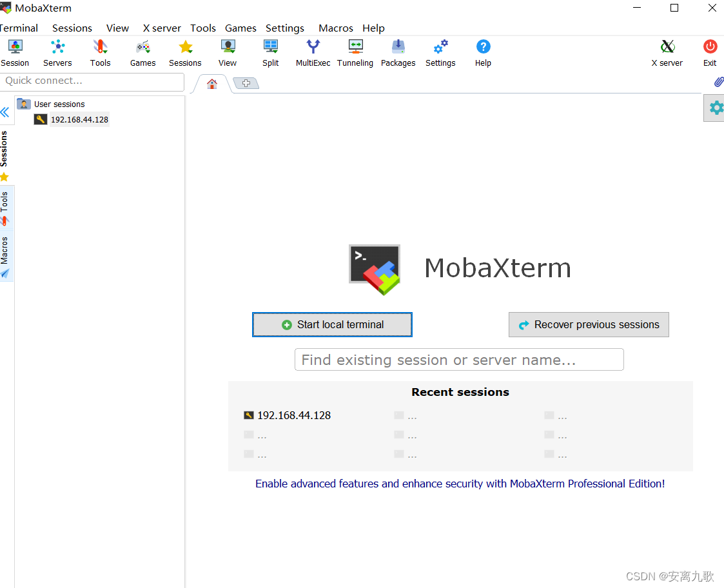Open the teal gear settings side button

[715, 108]
